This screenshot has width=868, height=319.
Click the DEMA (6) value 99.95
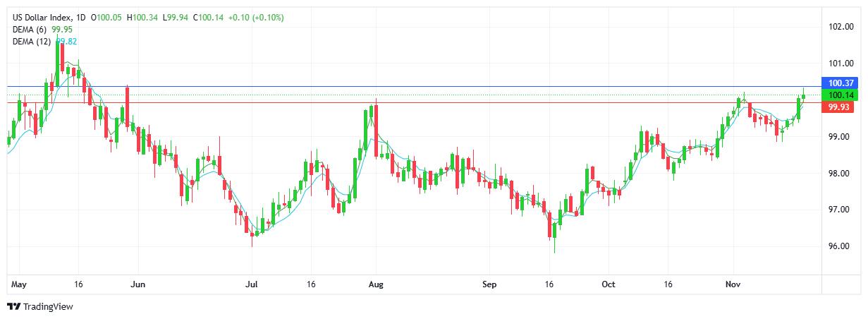pyautogui.click(x=63, y=30)
